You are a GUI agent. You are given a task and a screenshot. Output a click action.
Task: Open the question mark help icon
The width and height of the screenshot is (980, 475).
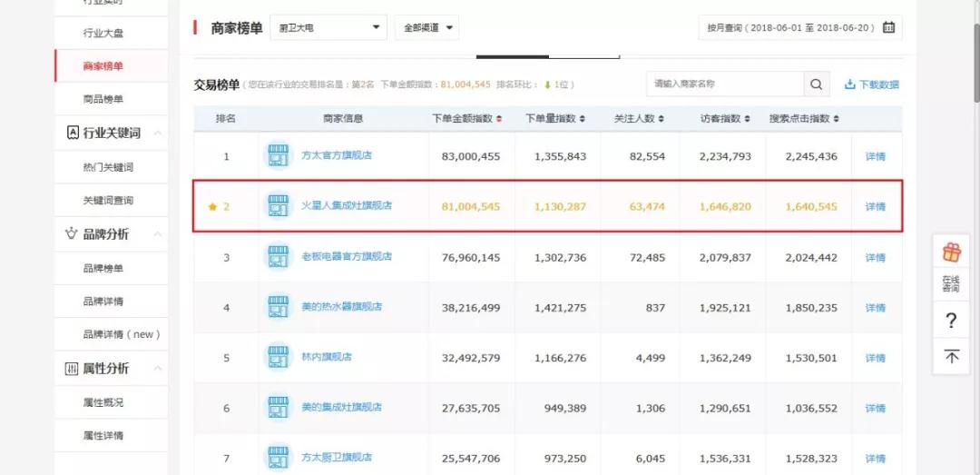[951, 321]
